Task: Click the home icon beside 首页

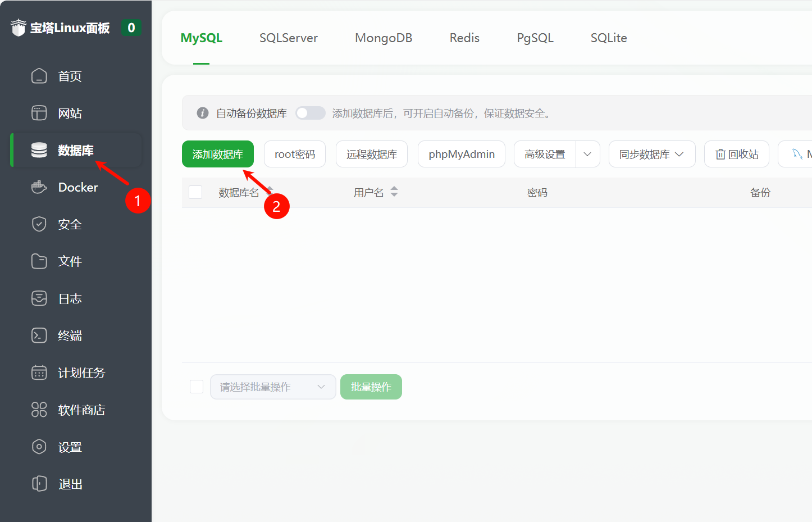Action: (39, 76)
